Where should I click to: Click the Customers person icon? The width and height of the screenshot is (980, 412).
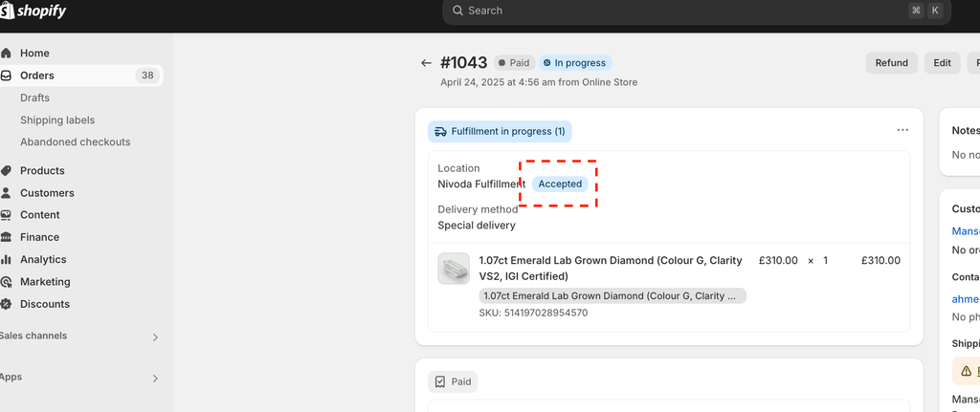click(6, 193)
